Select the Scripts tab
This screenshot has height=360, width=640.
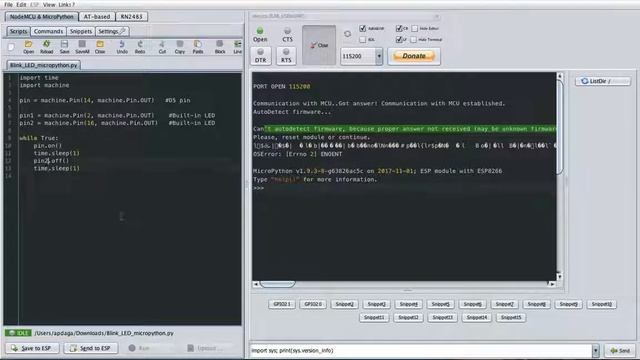(18, 31)
